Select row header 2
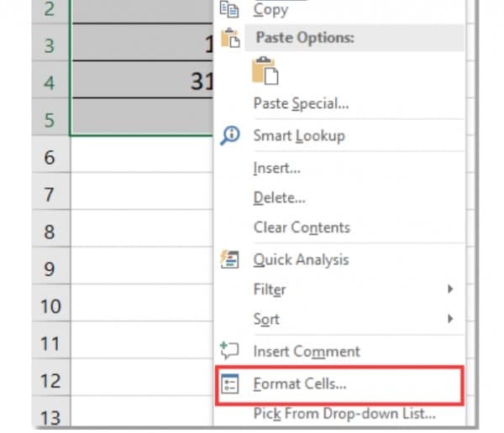Viewport: 504px width, 433px height. tap(51, 12)
